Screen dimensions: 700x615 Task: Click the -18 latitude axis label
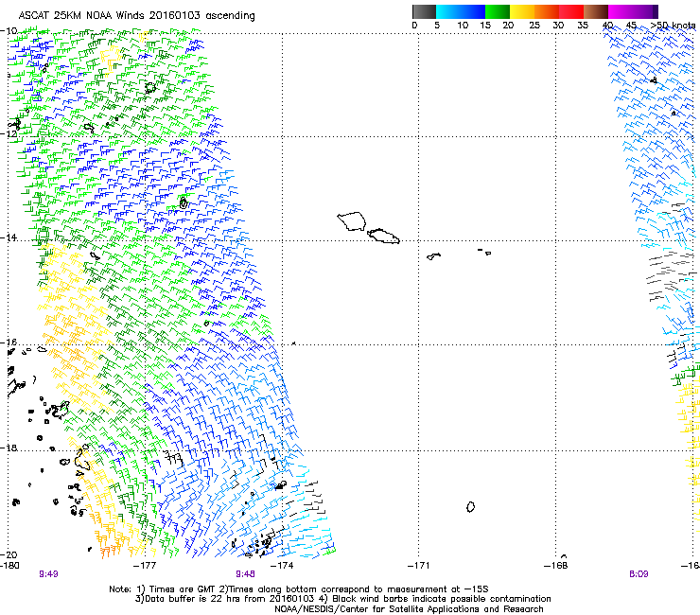(9, 448)
